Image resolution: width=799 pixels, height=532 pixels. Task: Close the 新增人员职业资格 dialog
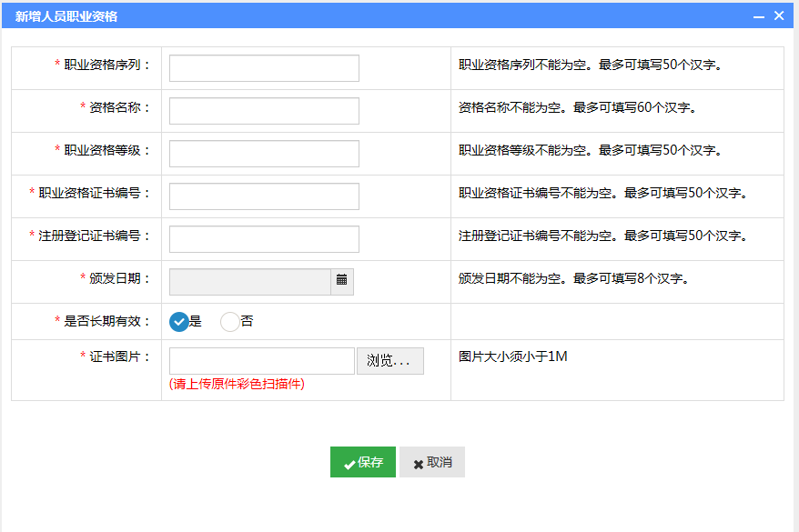point(779,15)
